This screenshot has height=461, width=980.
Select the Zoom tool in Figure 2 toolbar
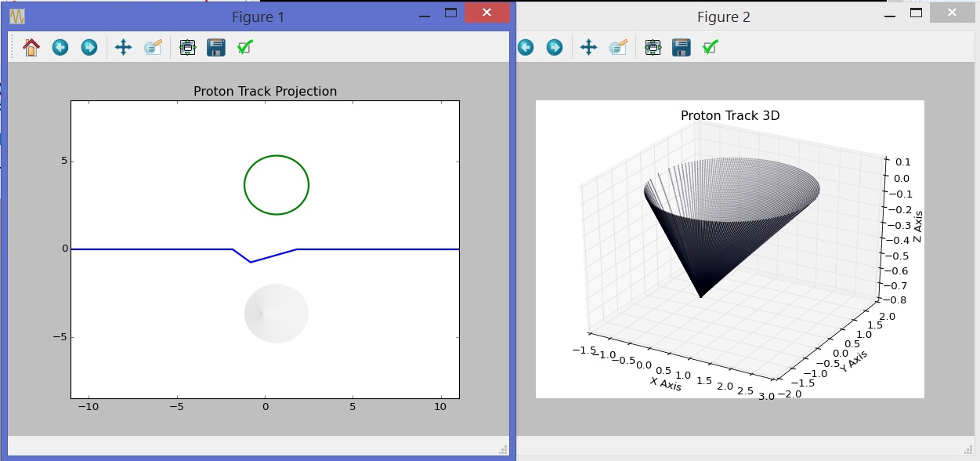click(x=618, y=48)
